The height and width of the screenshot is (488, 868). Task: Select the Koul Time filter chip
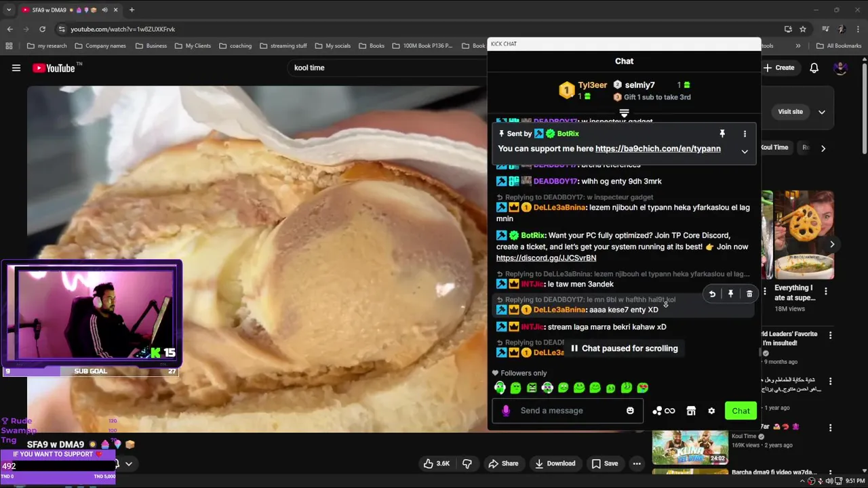tap(774, 148)
